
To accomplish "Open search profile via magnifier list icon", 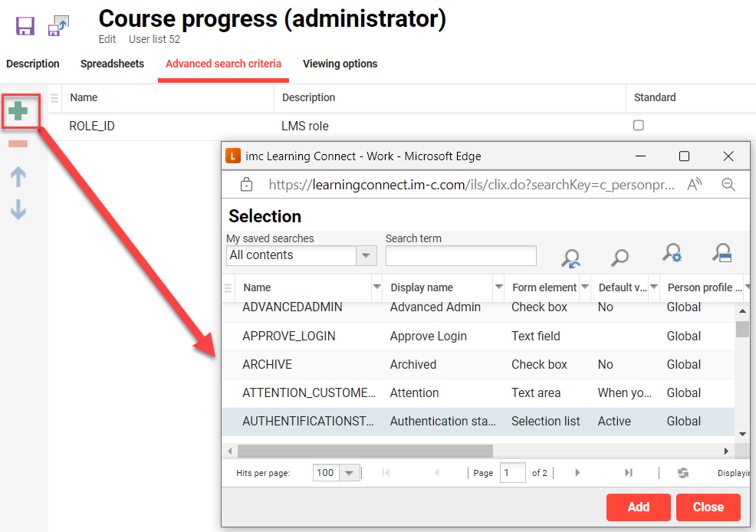I will tap(721, 255).
